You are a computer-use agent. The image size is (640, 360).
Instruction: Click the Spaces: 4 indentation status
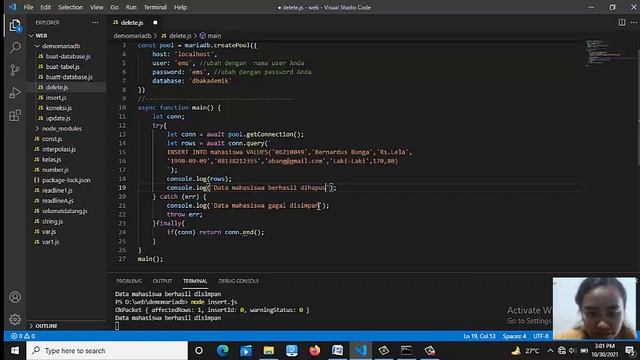click(514, 336)
